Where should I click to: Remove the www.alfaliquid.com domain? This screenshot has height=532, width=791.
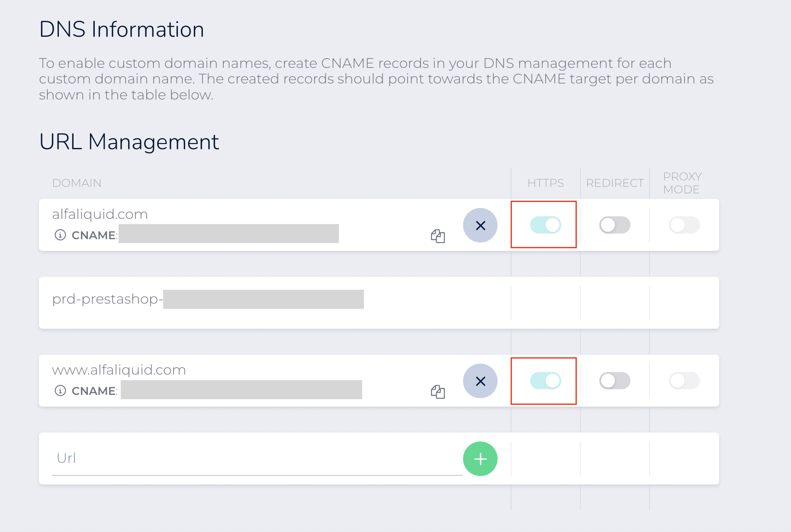[480, 381]
